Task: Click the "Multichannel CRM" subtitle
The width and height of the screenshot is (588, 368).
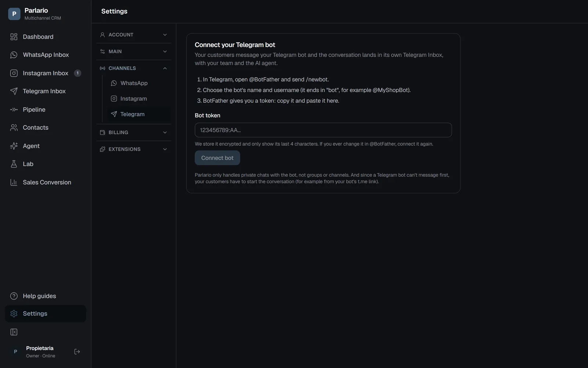Action: coord(43,18)
